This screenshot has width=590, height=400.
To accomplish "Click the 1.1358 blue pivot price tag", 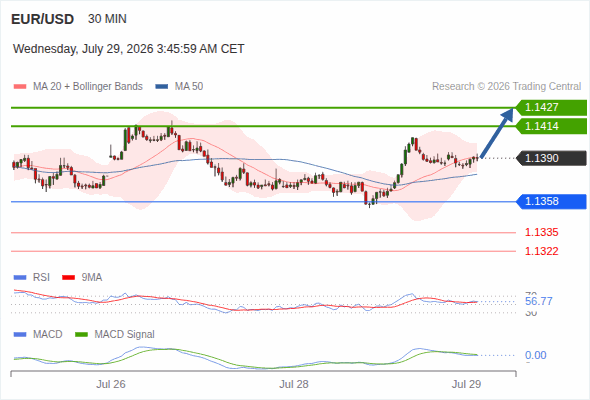I will pyautogui.click(x=551, y=201).
